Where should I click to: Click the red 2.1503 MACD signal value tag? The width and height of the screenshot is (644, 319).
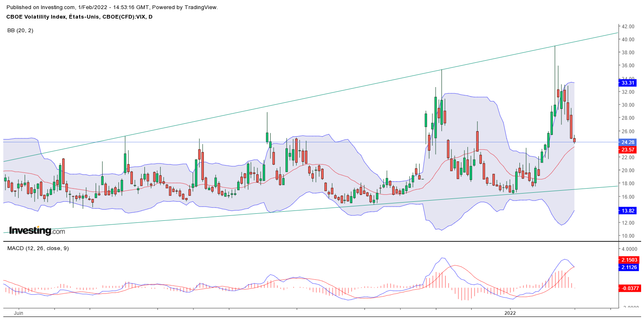pyautogui.click(x=629, y=260)
